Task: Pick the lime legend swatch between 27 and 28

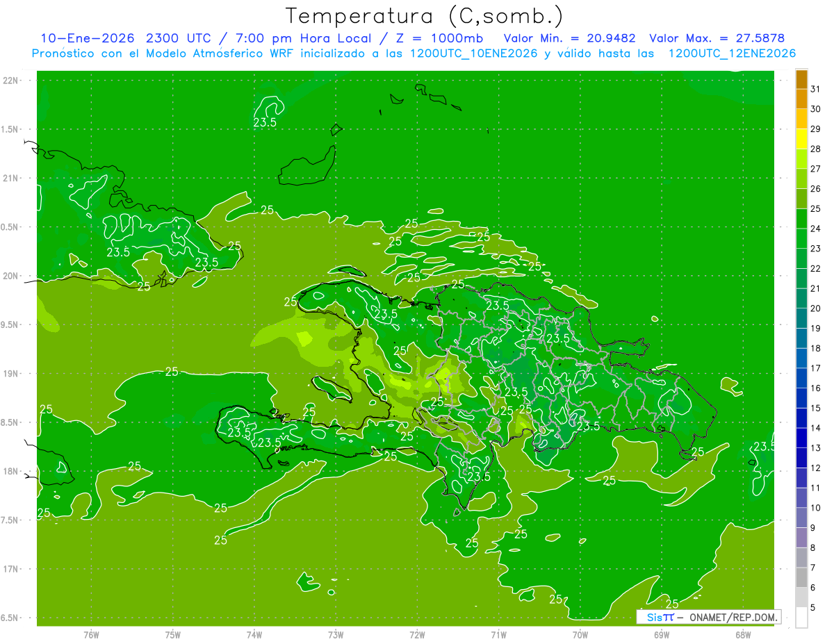Action: 801,159
